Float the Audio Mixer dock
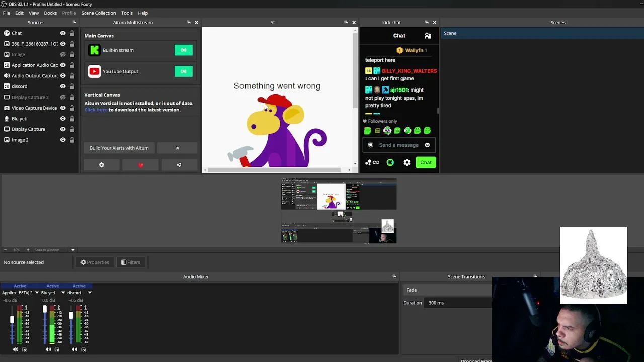 [x=394, y=276]
